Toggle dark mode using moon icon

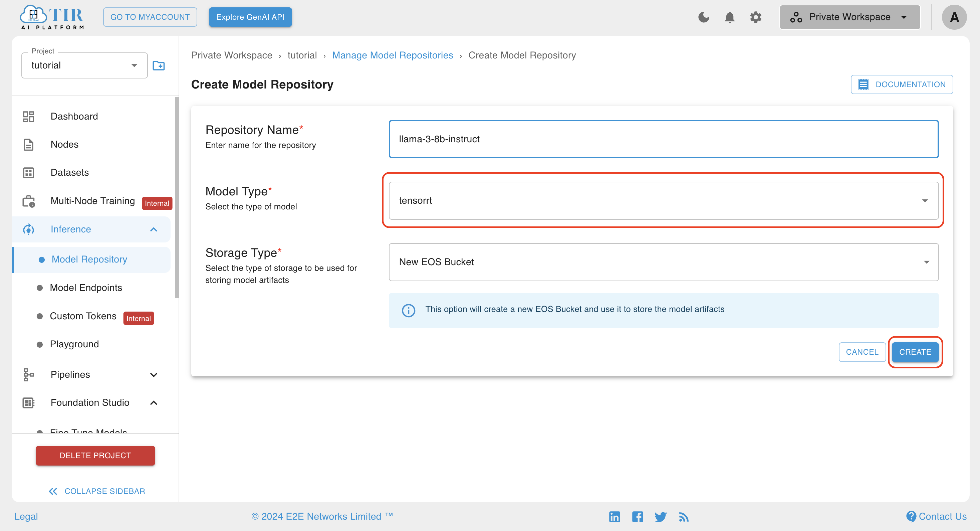tap(704, 18)
